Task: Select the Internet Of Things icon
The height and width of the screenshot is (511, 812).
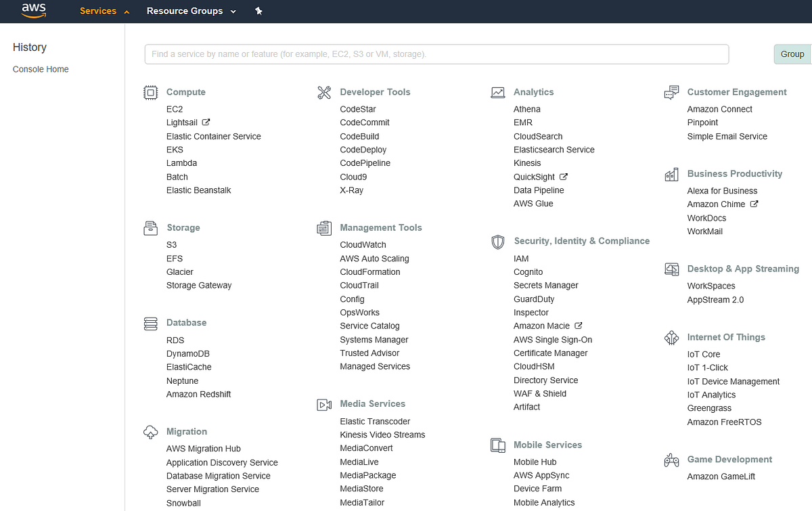Action: pos(671,337)
